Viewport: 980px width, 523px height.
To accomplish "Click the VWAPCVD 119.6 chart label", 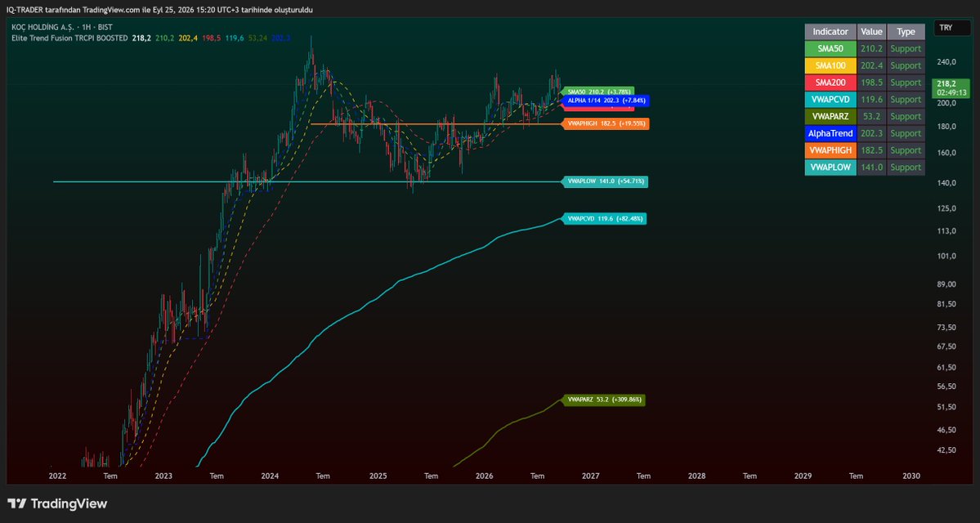I will point(604,219).
